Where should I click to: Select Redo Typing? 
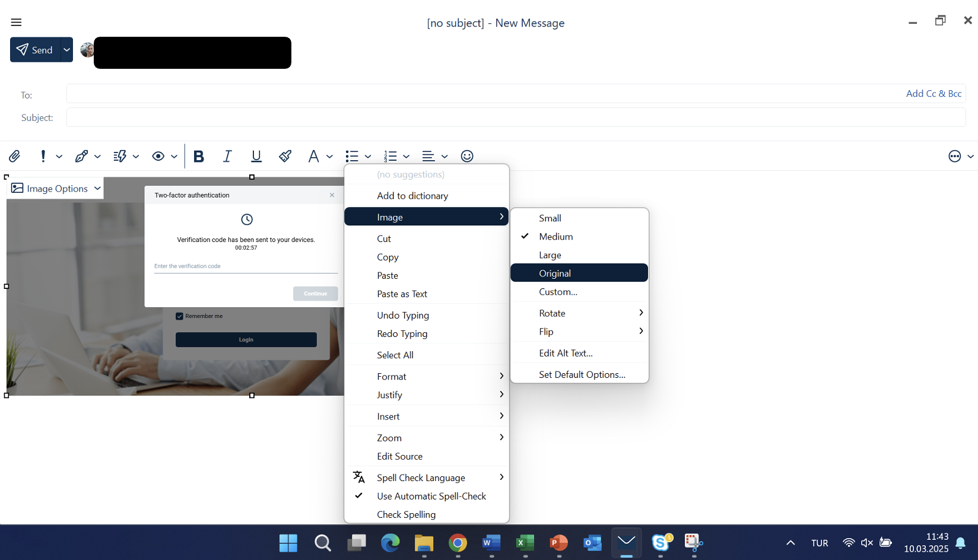coord(426,333)
